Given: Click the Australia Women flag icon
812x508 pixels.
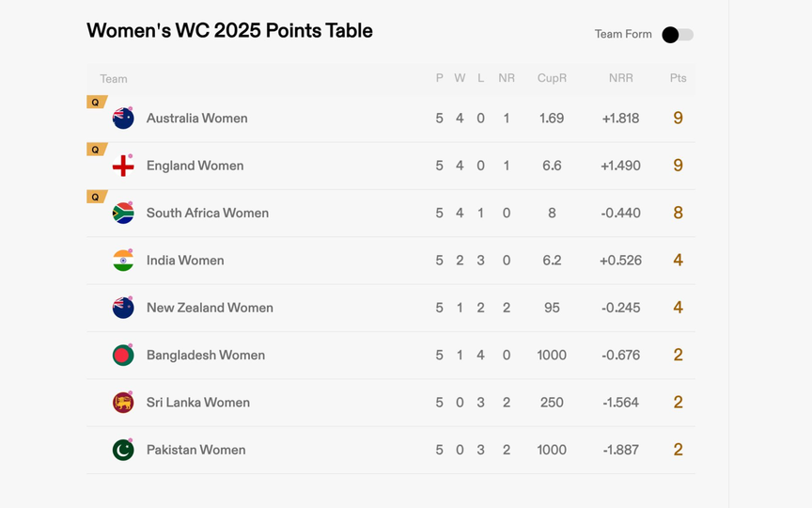Looking at the screenshot, I should coord(123,119).
